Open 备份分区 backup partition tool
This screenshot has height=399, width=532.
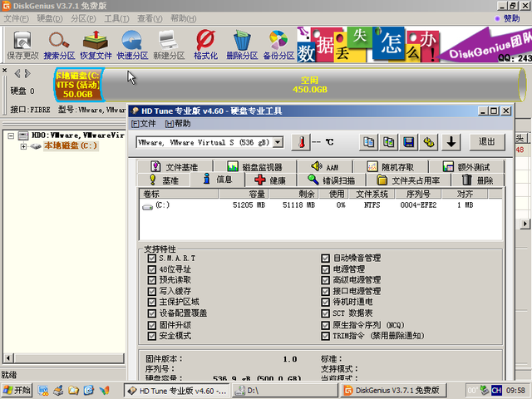278,45
